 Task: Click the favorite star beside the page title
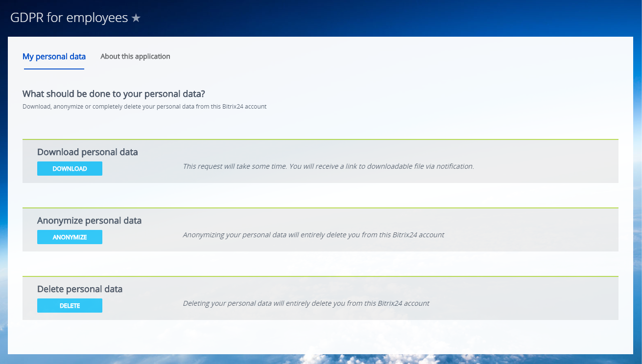pos(136,18)
